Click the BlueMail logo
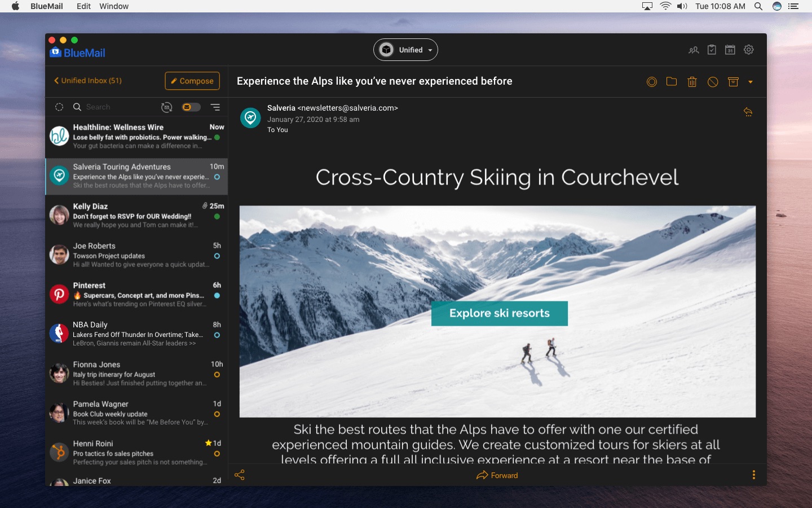812x508 pixels. pos(78,52)
